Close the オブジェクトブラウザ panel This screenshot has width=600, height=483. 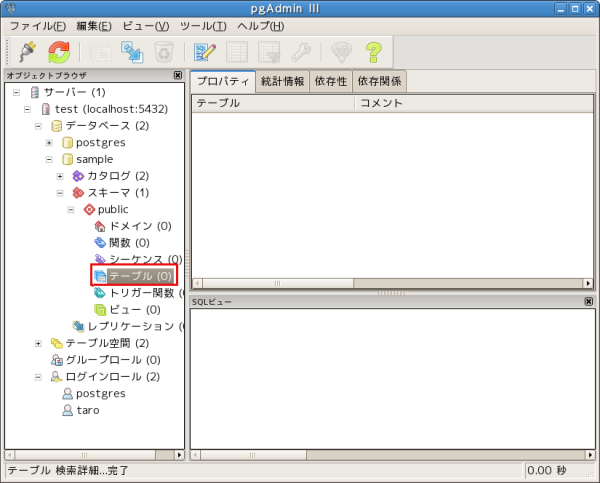(x=178, y=75)
